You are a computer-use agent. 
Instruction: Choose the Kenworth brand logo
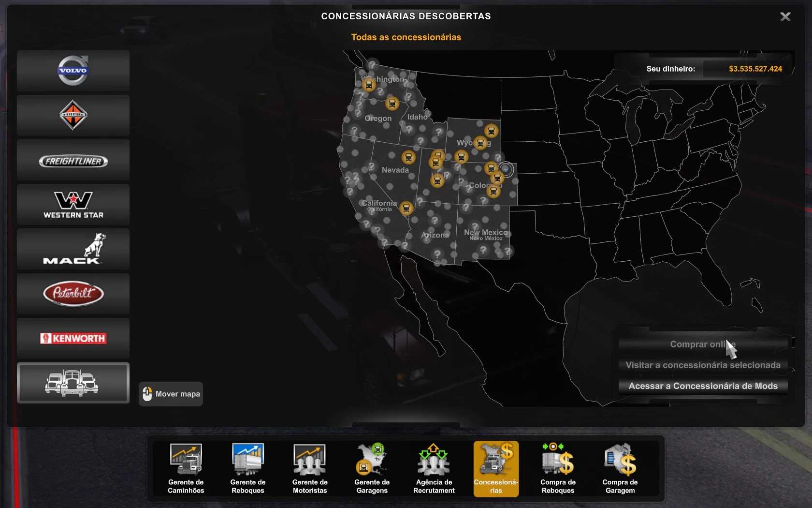click(73, 338)
